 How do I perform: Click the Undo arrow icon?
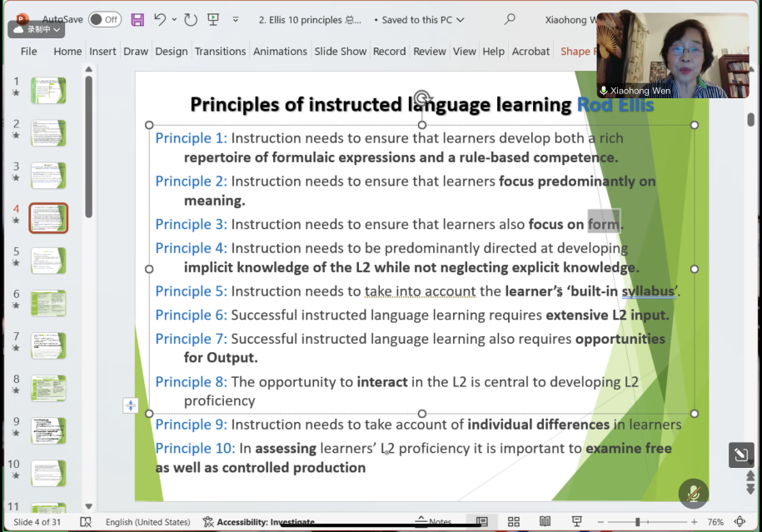pos(160,19)
